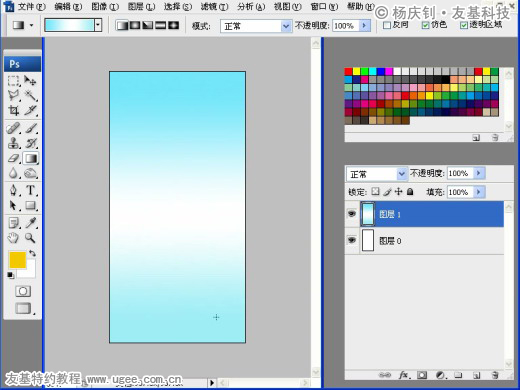Add a layer style via fx button
The height and width of the screenshot is (390, 520).
[404, 375]
